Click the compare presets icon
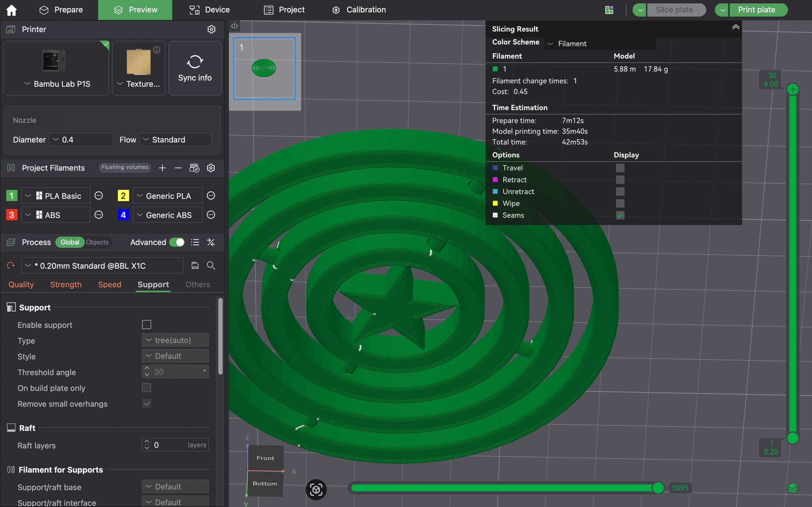 [x=211, y=242]
